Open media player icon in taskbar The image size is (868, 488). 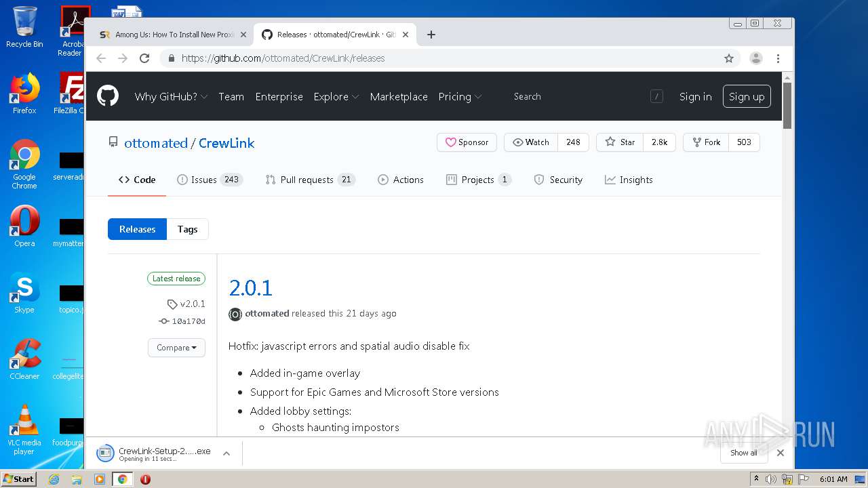(x=100, y=479)
